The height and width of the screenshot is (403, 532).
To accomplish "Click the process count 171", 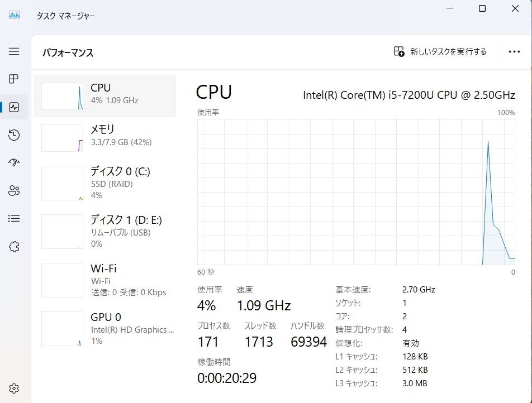I will [x=208, y=342].
